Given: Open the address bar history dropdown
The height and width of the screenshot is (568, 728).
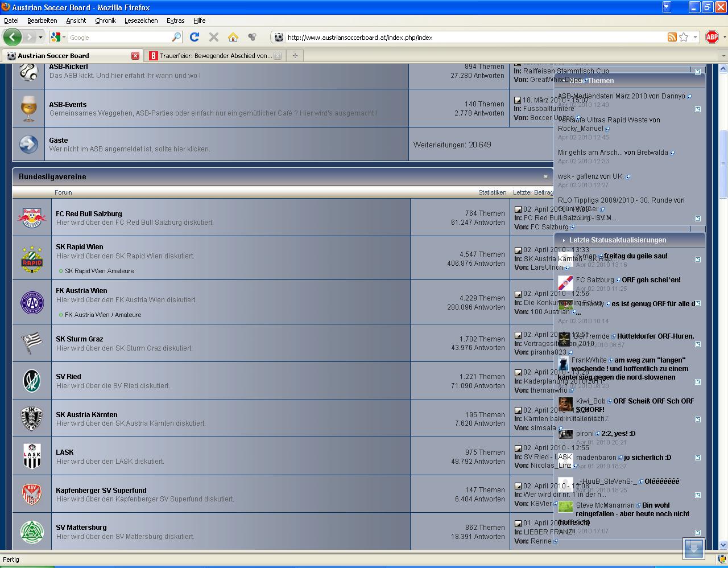Looking at the screenshot, I should click(695, 37).
